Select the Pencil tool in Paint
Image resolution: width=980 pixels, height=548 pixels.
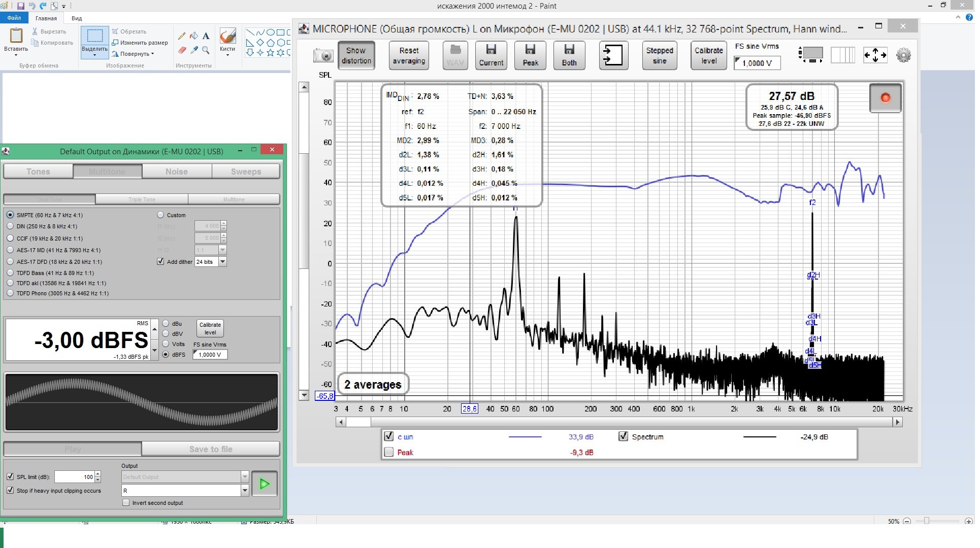click(x=182, y=36)
